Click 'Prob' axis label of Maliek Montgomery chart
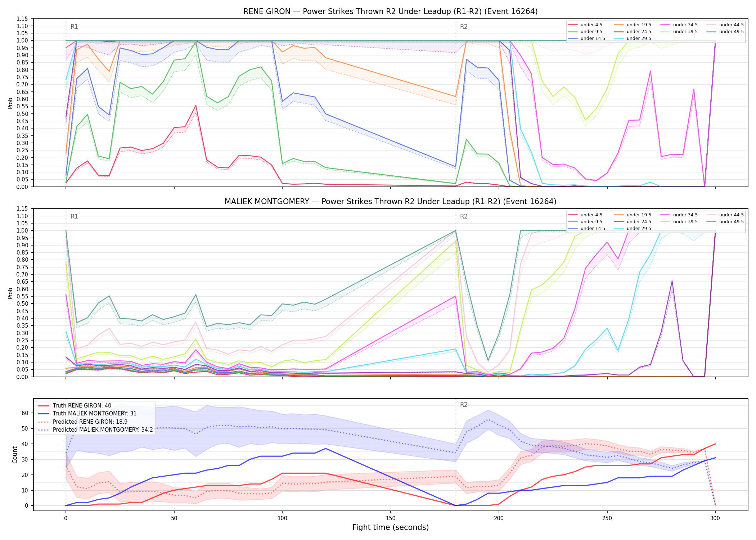 [10, 293]
